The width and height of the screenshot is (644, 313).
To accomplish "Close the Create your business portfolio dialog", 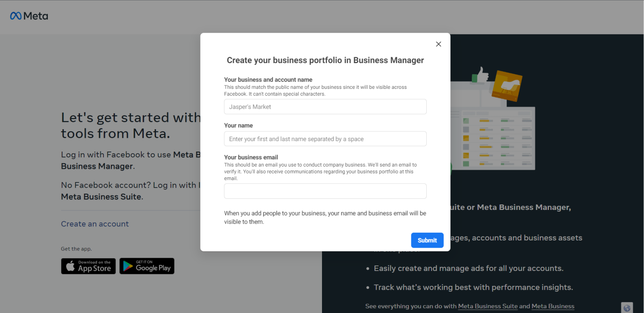I will coord(438,44).
